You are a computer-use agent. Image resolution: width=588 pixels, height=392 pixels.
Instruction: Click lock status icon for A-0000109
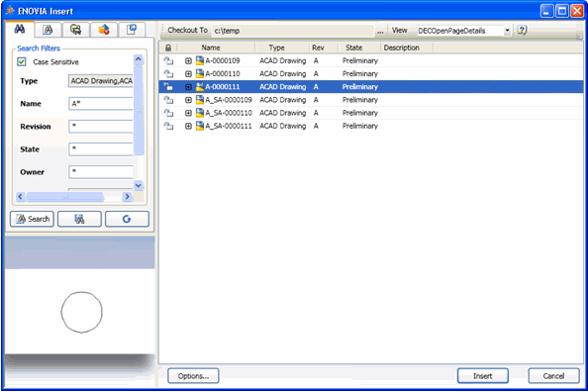click(168, 60)
